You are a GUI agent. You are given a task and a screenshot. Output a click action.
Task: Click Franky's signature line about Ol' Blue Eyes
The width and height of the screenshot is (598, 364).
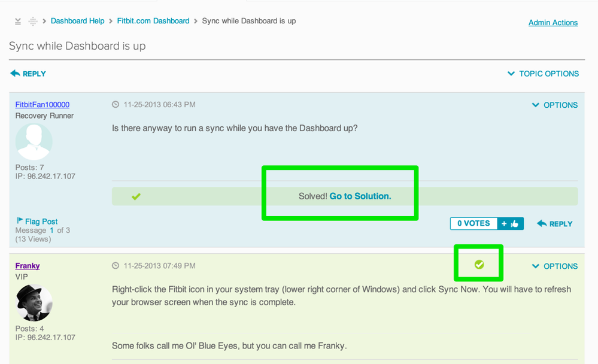tap(229, 345)
